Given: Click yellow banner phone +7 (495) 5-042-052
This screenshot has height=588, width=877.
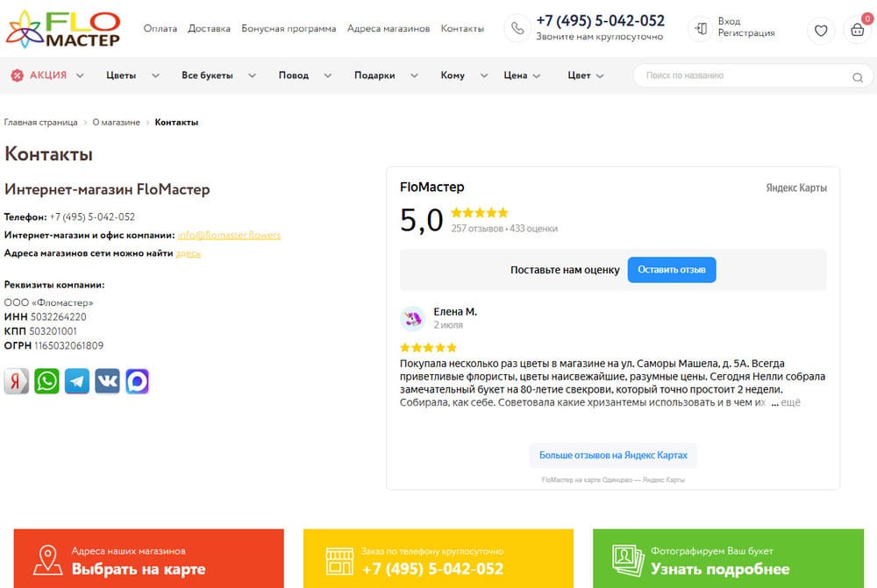Looking at the screenshot, I should [433, 569].
